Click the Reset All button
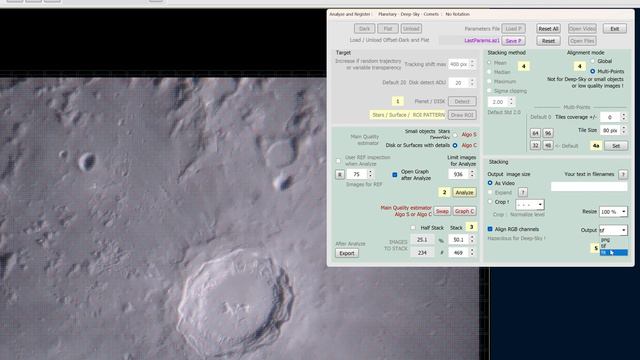The height and width of the screenshot is (360, 640). [x=548, y=29]
